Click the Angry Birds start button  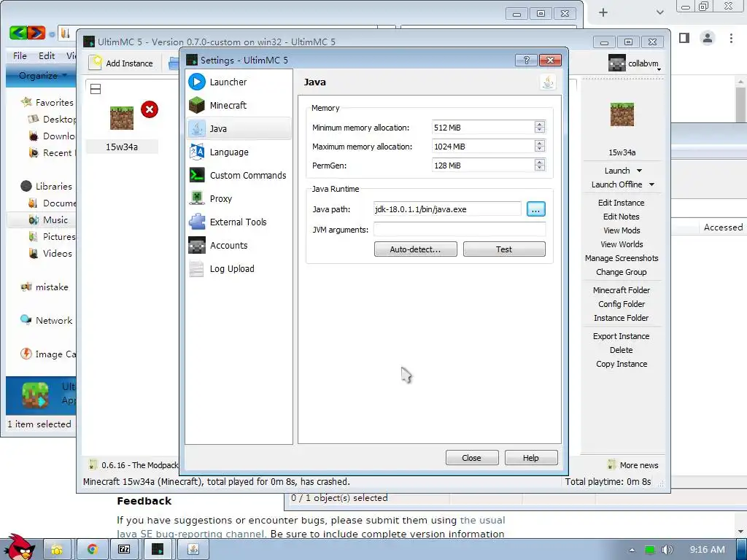point(19,548)
